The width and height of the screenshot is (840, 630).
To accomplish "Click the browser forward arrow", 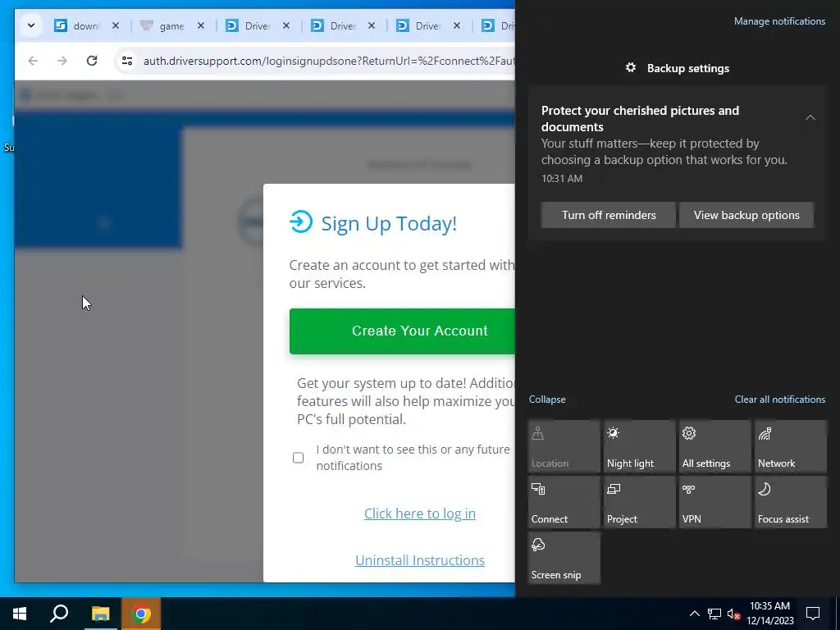I will (62, 61).
